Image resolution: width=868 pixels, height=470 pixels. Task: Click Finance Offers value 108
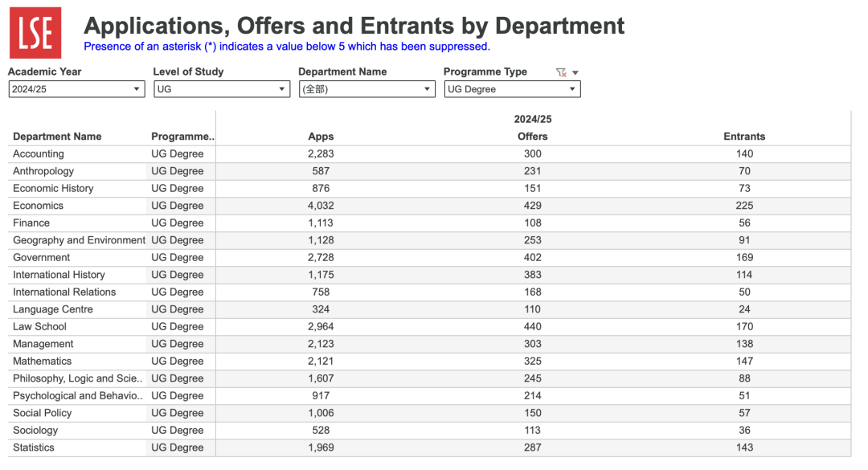click(x=533, y=223)
